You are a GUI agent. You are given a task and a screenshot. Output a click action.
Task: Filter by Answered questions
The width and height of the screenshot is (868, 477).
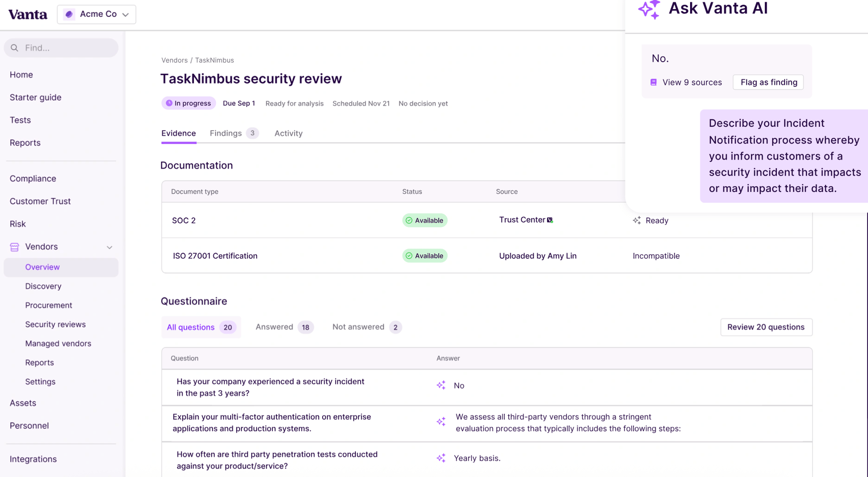(x=285, y=327)
